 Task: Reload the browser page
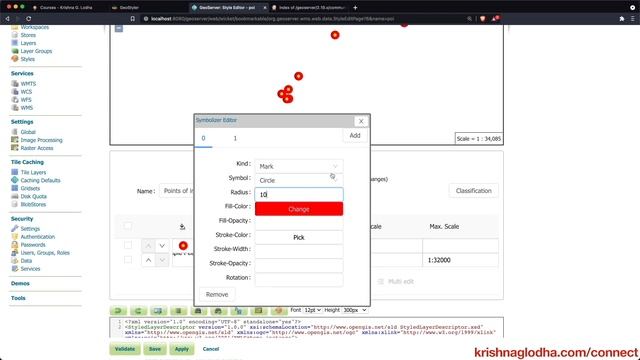(x=29, y=19)
